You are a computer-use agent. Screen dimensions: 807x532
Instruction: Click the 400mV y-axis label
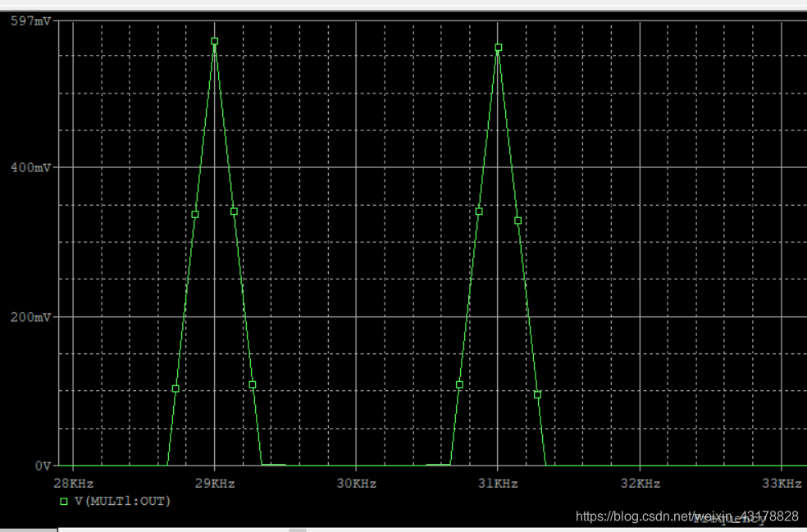click(x=31, y=168)
